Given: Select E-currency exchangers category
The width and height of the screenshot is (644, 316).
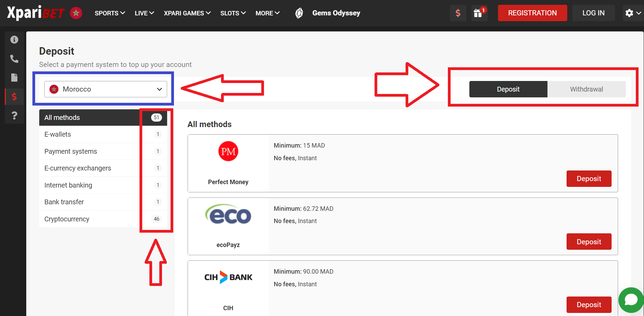Looking at the screenshot, I should [103, 168].
